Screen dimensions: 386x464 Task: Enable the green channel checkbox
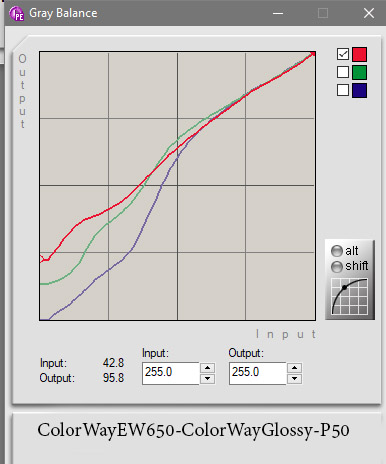(343, 72)
